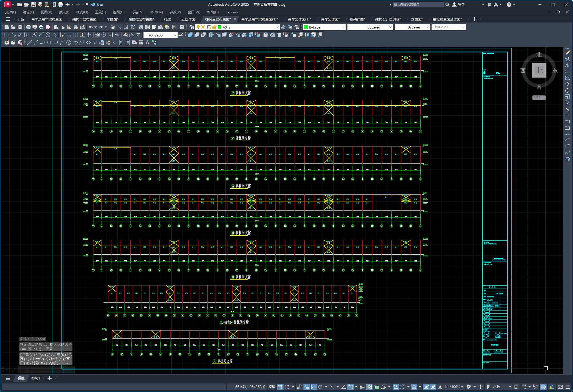Open the 标注(N) menu
This screenshot has width=573, height=392.
(137, 12)
